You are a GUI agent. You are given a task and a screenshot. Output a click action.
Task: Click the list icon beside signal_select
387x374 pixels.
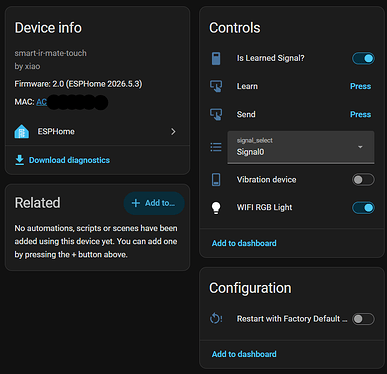click(216, 147)
